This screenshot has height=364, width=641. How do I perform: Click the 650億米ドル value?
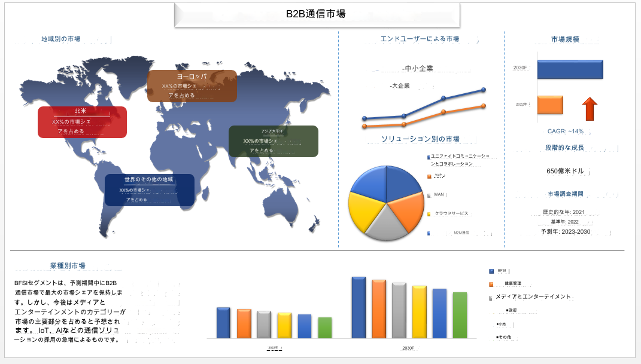(566, 171)
